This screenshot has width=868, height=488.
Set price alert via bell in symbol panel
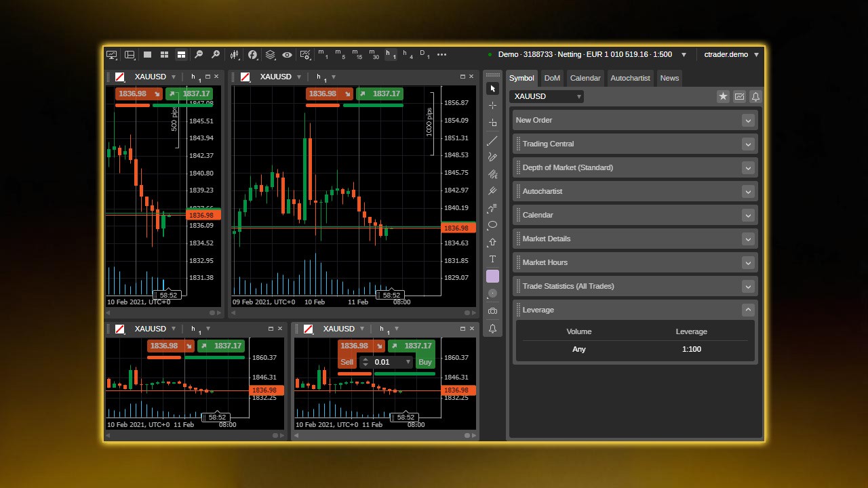[755, 97]
